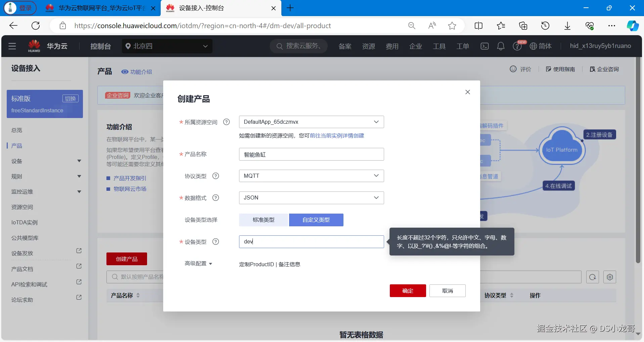Open 数据格式 JSON dropdown

pos(311,198)
